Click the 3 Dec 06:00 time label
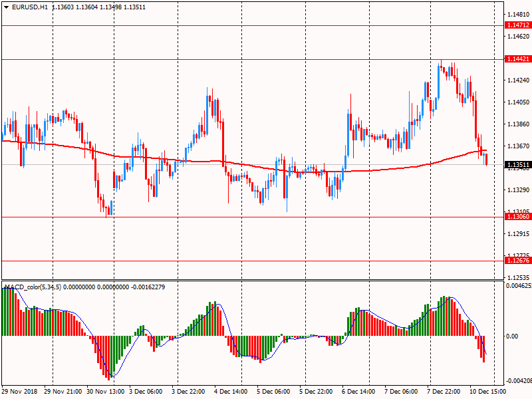532x399 pixels. (145, 392)
